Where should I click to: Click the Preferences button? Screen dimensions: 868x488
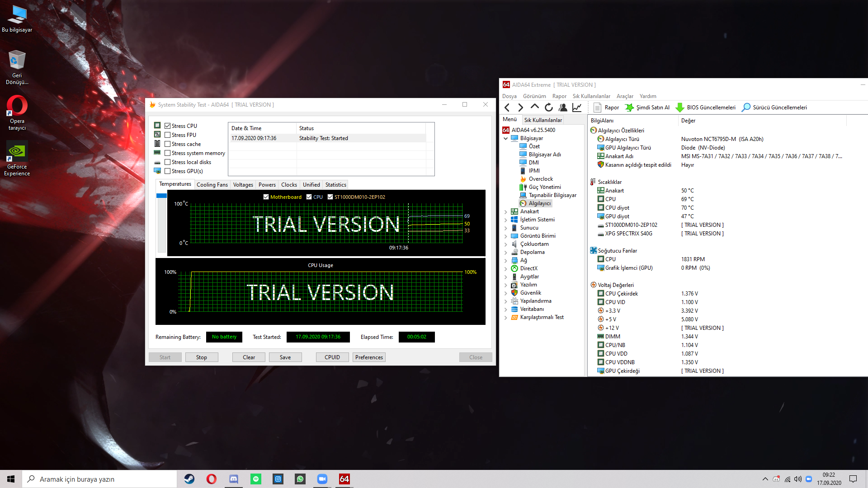pyautogui.click(x=369, y=357)
